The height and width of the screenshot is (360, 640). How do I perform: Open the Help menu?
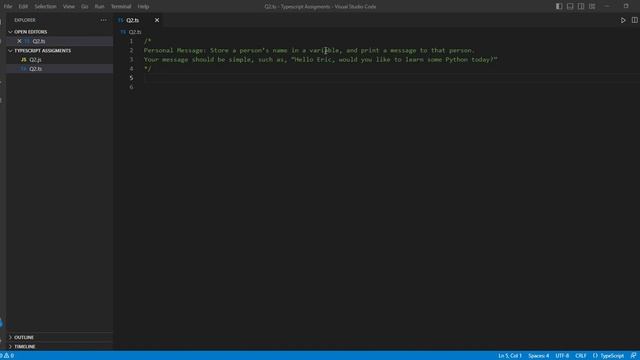(x=143, y=7)
